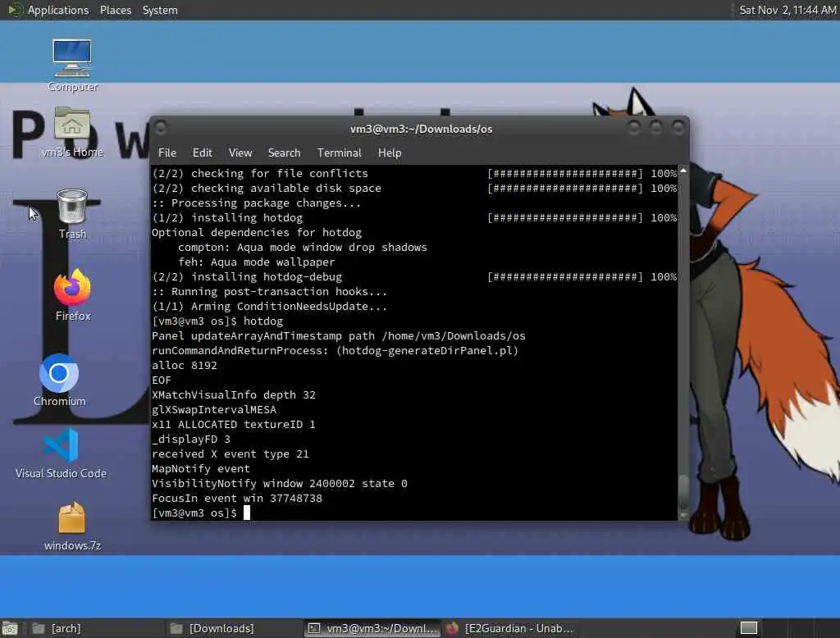This screenshot has height=638, width=840.
Task: Launch Chromium from the desktop
Action: tap(59, 380)
